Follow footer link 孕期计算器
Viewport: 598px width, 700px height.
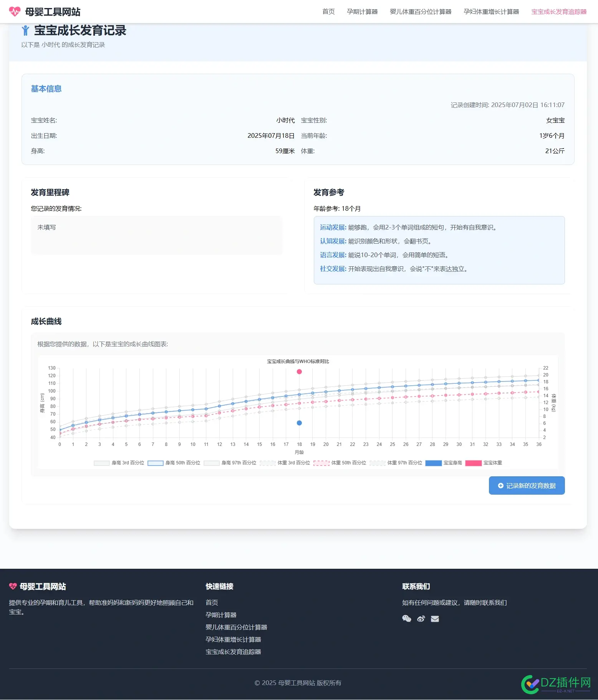coord(221,615)
